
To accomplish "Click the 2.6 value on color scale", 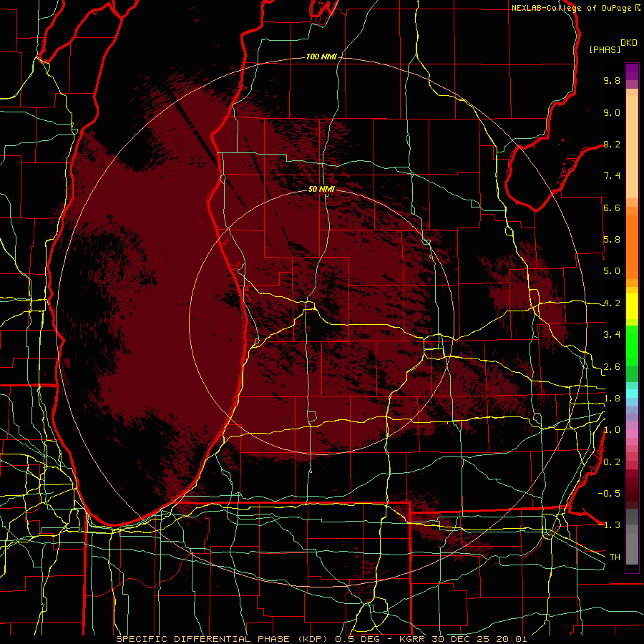I will pos(612,367).
